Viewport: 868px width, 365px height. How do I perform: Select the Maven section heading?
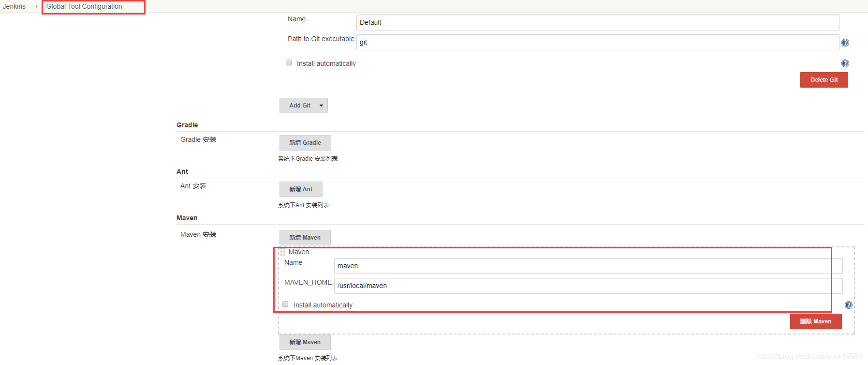pos(187,218)
